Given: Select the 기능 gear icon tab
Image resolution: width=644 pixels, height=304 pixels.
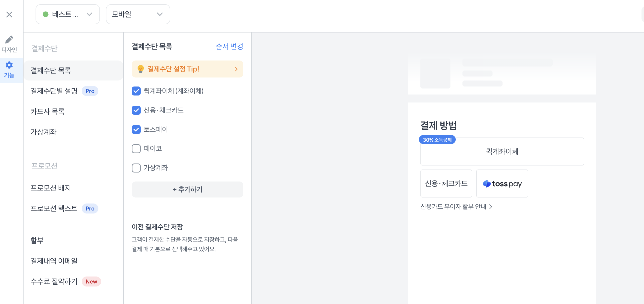Looking at the screenshot, I should (9, 70).
